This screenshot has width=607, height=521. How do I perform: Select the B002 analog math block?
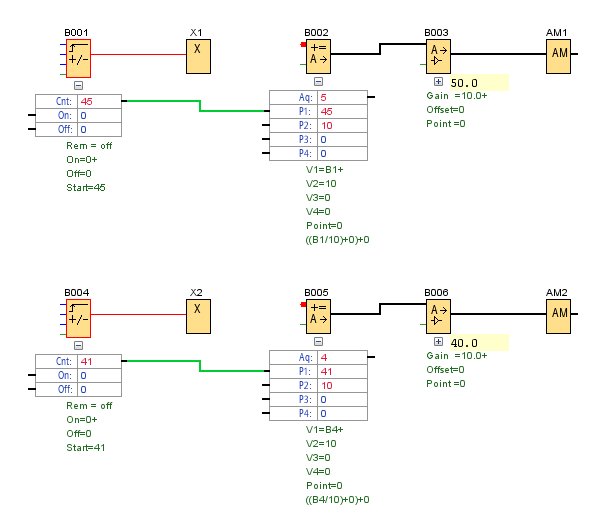318,56
